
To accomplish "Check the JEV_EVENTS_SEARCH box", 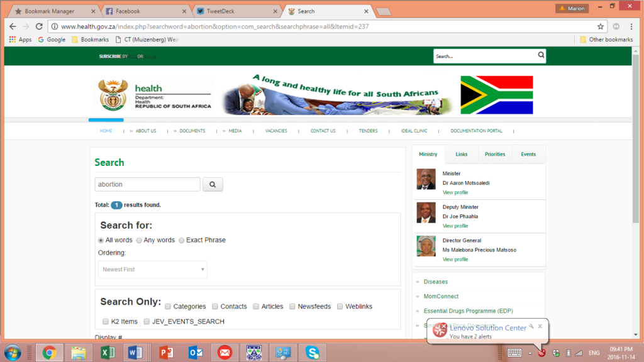I will (147, 321).
